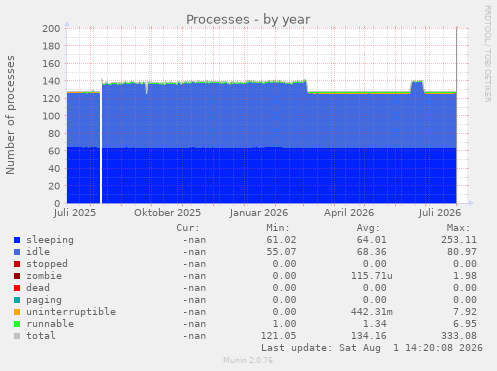The image size is (497, 371).
Task: Click the 60 y-axis tick label
Action: 54,151
